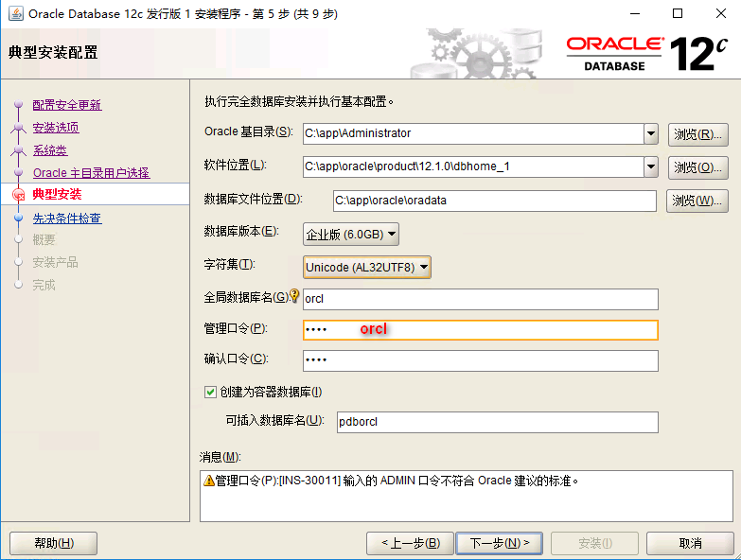
Task: Expand the 软件位置 dropdown arrow
Action: 651,166
